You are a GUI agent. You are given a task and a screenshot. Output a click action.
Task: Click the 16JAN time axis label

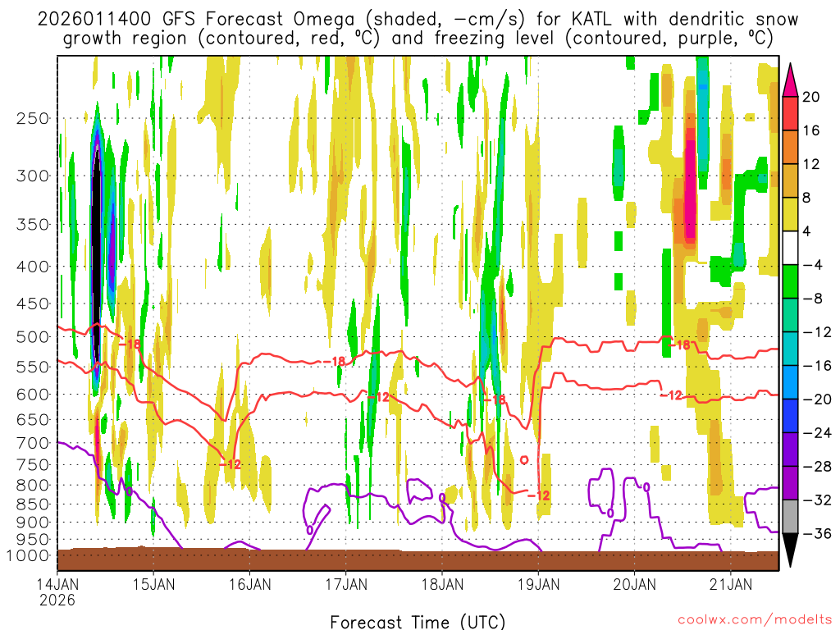point(249,584)
